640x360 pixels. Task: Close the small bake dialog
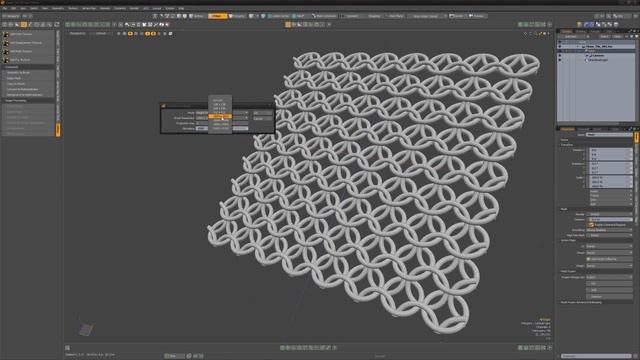point(270,106)
